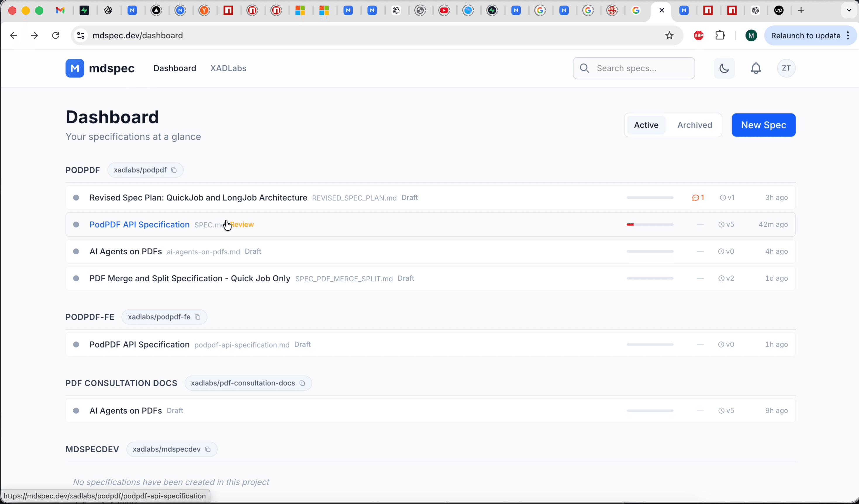Open the ZT user avatar menu
The width and height of the screenshot is (859, 504).
[786, 68]
